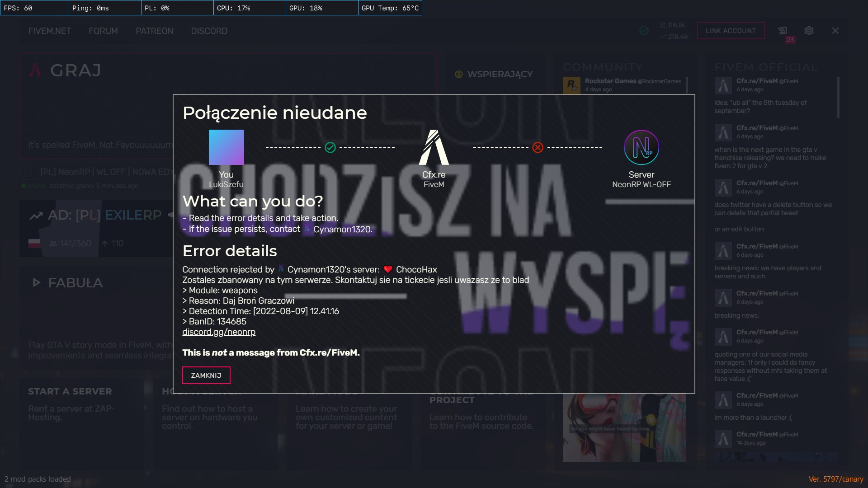Click the Cfx.re FiveM logo icon
The height and width of the screenshot is (488, 868).
click(434, 147)
